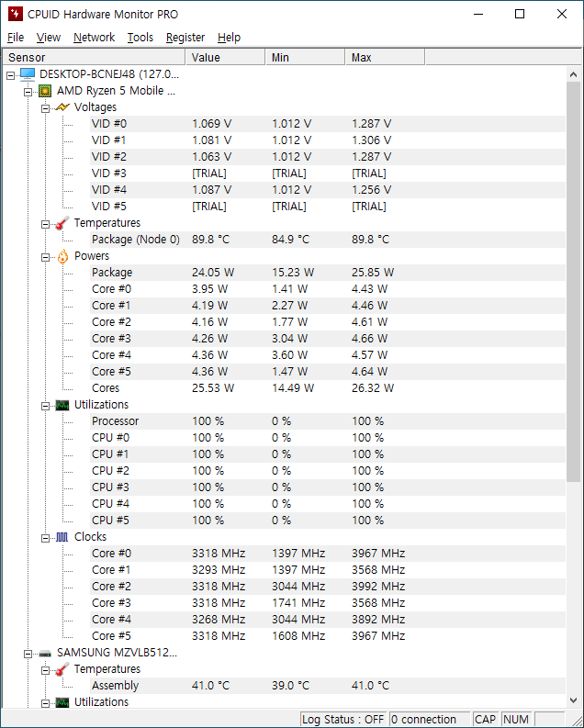Collapse the SAMSUNG MZVLB512 node
The width and height of the screenshot is (584, 728).
[28, 654]
